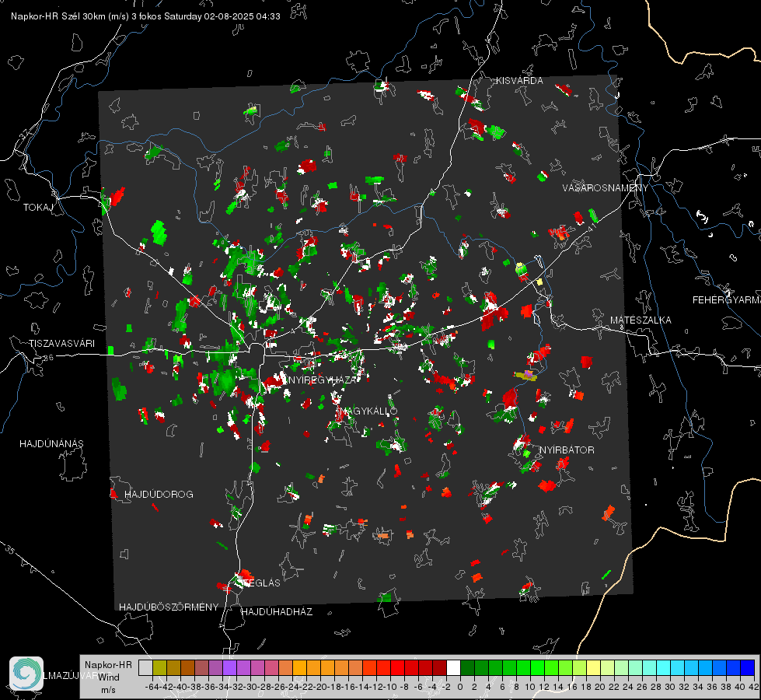This screenshot has height=700, width=761.
Task: Click the Napkor-HR legend title
Action: tap(108, 665)
